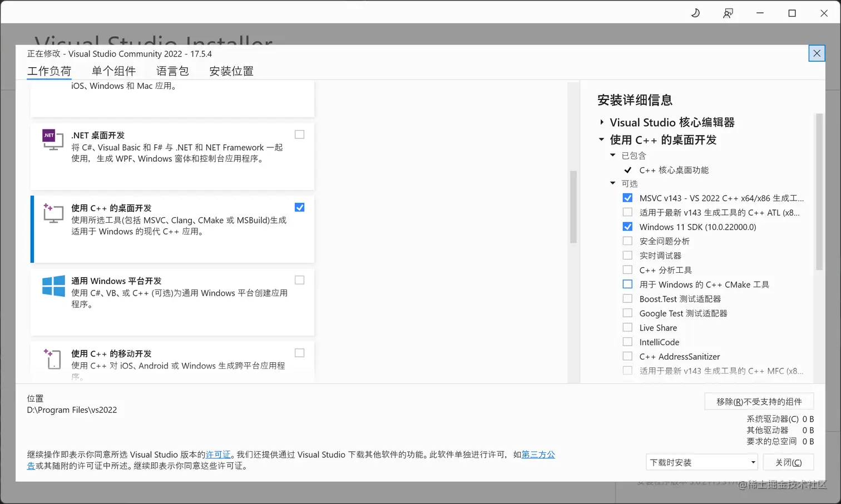Enable the .NET 桌面开发 workload checkbox

coord(299,134)
